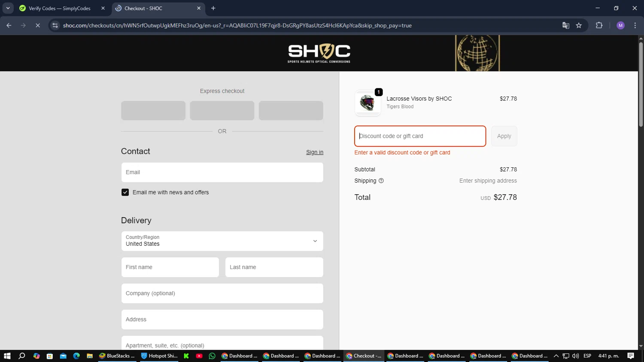Open volume control in tray
Viewport: 644px width, 362px height.
point(575,356)
